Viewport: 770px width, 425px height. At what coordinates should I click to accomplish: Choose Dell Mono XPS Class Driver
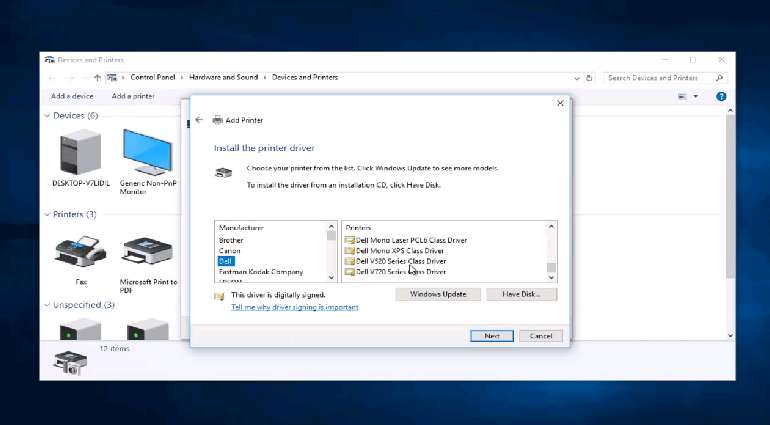coord(394,251)
